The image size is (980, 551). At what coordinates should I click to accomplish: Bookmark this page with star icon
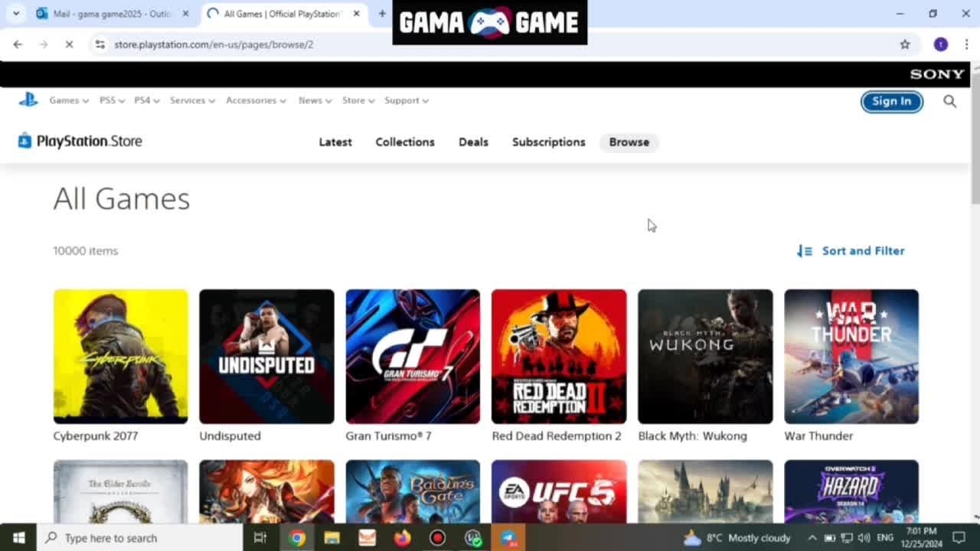905,44
